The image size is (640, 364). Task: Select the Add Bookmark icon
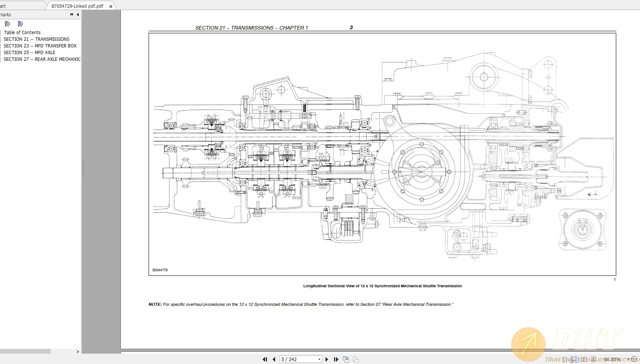click(x=7, y=24)
